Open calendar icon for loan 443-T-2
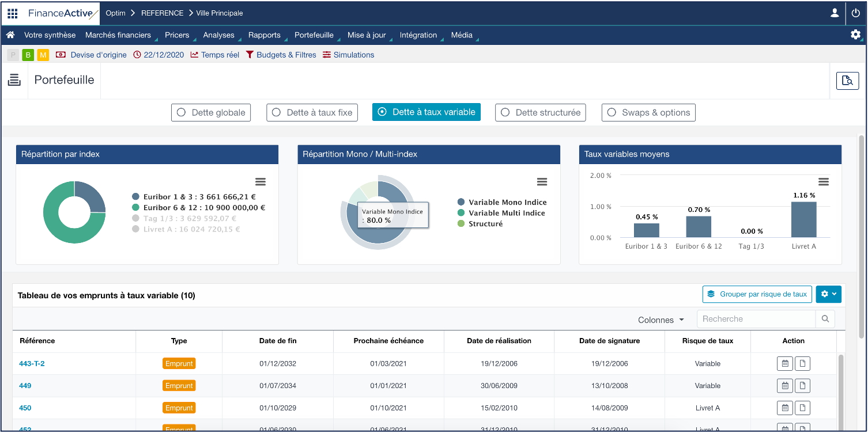Viewport: 868px width, 433px height. tap(784, 364)
